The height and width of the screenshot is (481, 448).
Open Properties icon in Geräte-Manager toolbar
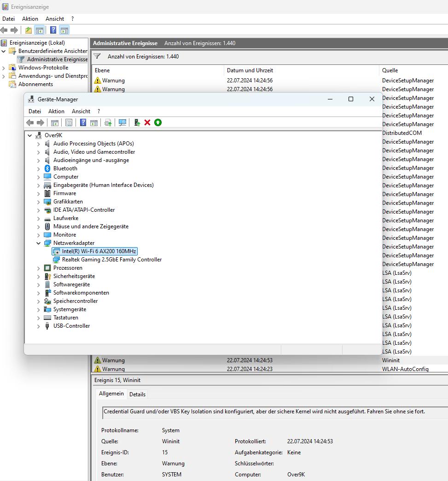click(x=69, y=123)
